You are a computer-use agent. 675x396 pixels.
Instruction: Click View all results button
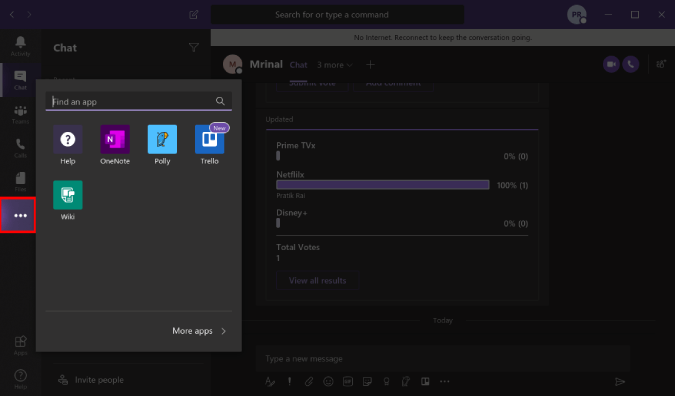(317, 281)
